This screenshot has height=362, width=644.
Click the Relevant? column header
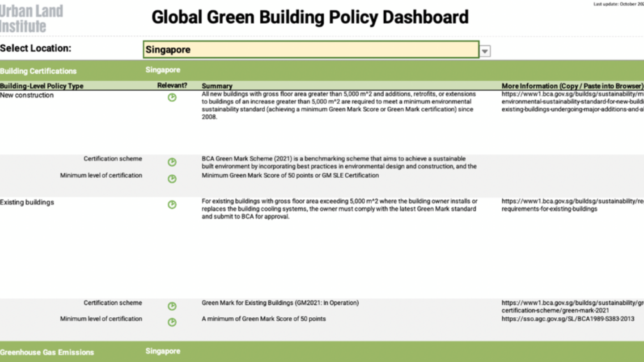tap(172, 85)
